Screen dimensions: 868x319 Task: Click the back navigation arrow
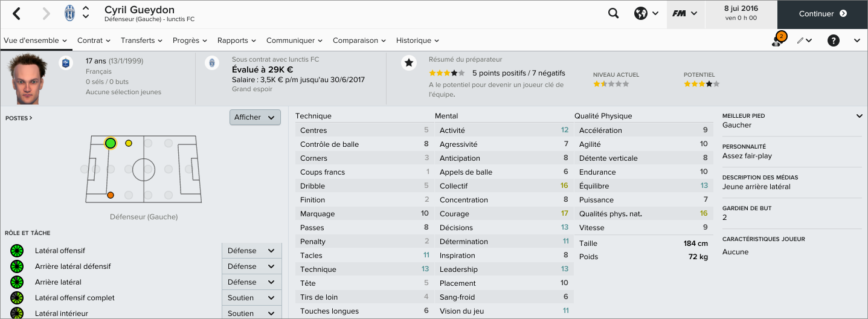tap(17, 13)
